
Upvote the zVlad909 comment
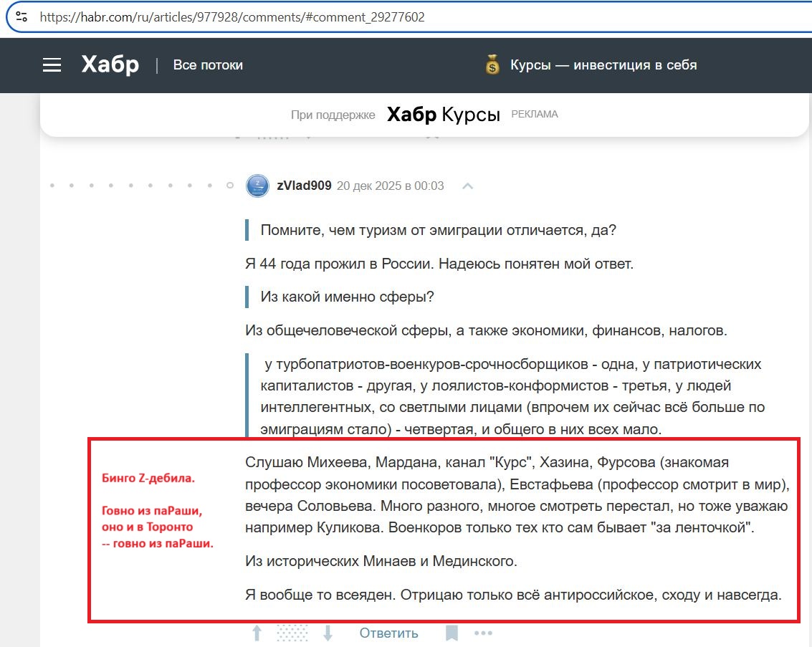257,633
